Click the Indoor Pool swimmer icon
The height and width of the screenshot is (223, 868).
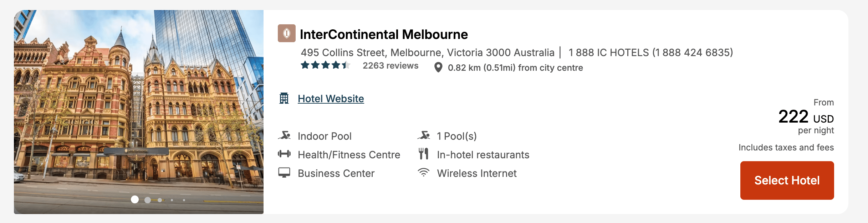point(284,136)
